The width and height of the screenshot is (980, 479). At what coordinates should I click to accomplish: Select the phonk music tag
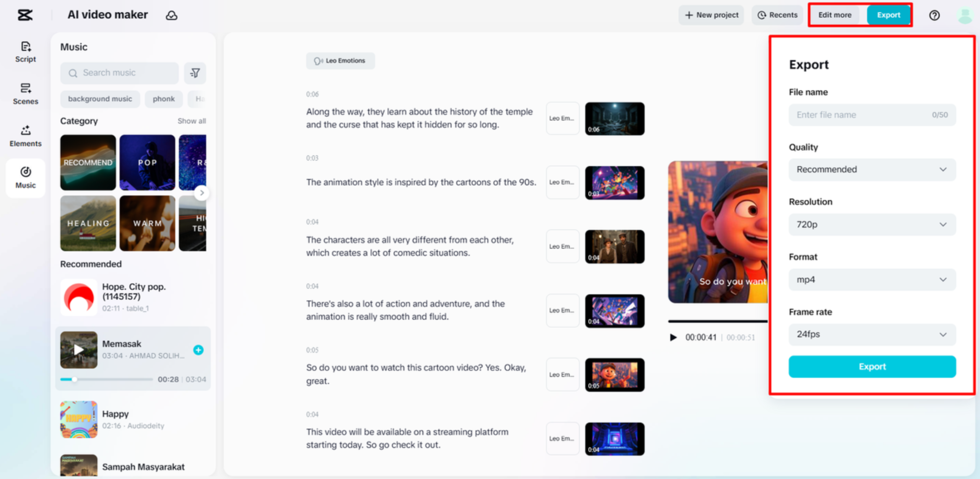[164, 99]
